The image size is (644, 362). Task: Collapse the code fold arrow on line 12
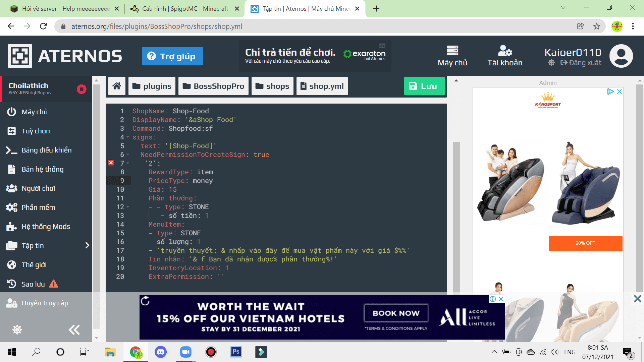[128, 207]
